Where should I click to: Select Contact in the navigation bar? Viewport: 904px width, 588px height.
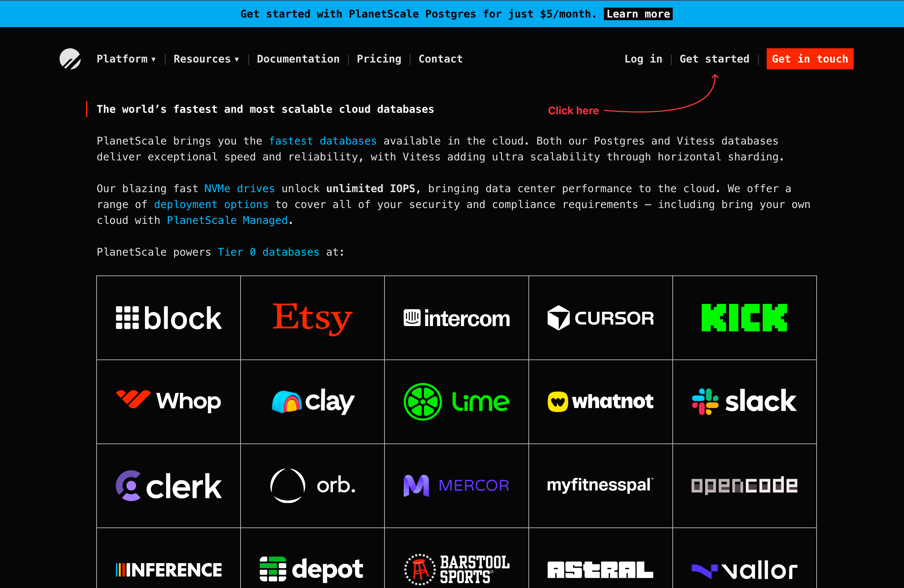[441, 59]
